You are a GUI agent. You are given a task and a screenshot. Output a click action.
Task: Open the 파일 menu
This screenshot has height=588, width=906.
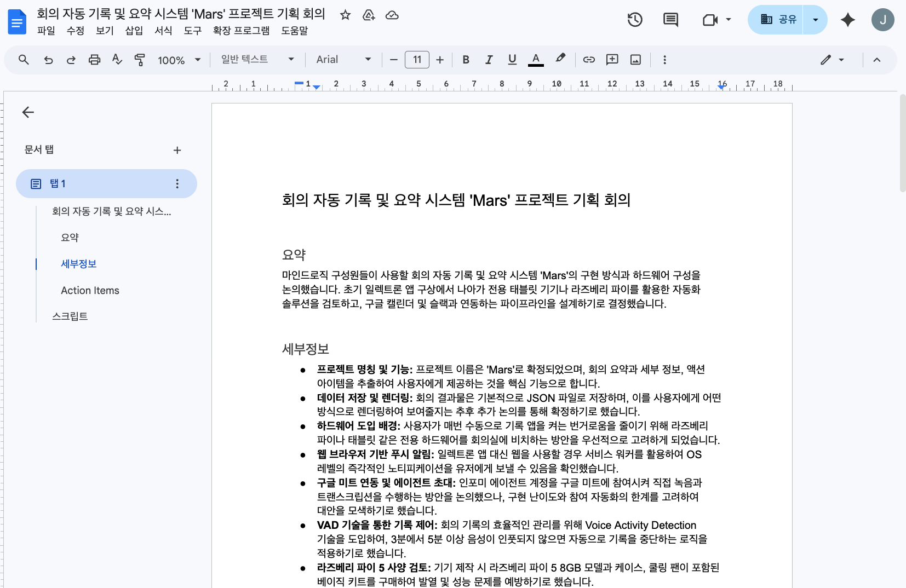(x=46, y=31)
